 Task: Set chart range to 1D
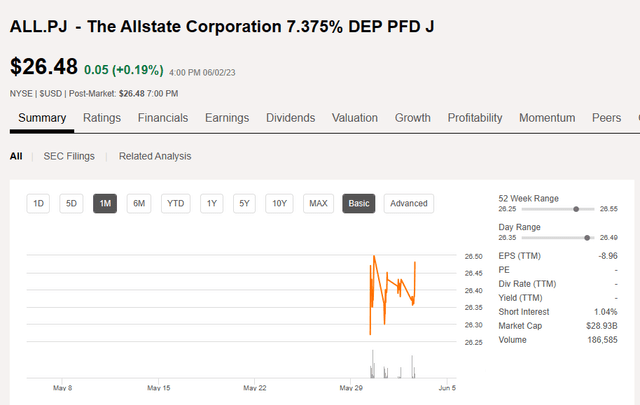(38, 203)
